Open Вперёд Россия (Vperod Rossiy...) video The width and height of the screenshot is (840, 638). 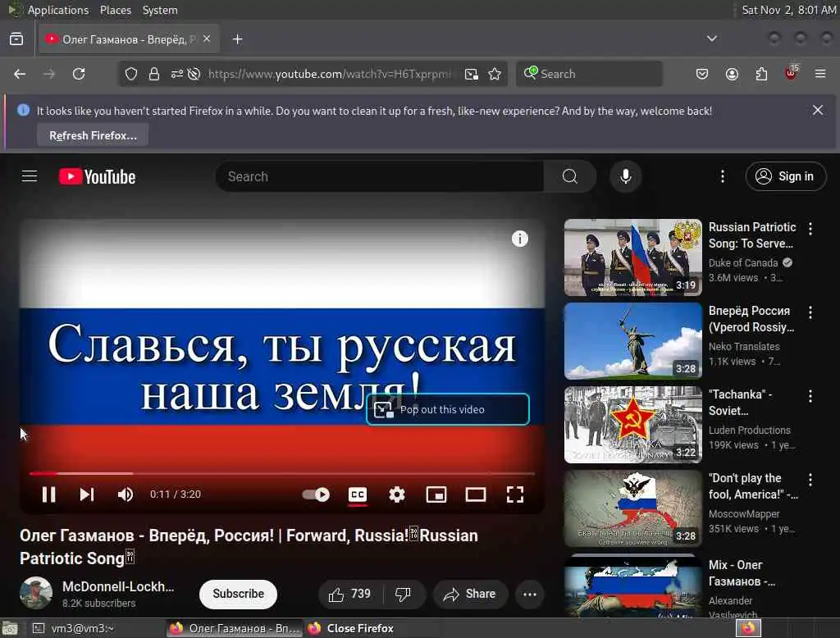[632, 340]
